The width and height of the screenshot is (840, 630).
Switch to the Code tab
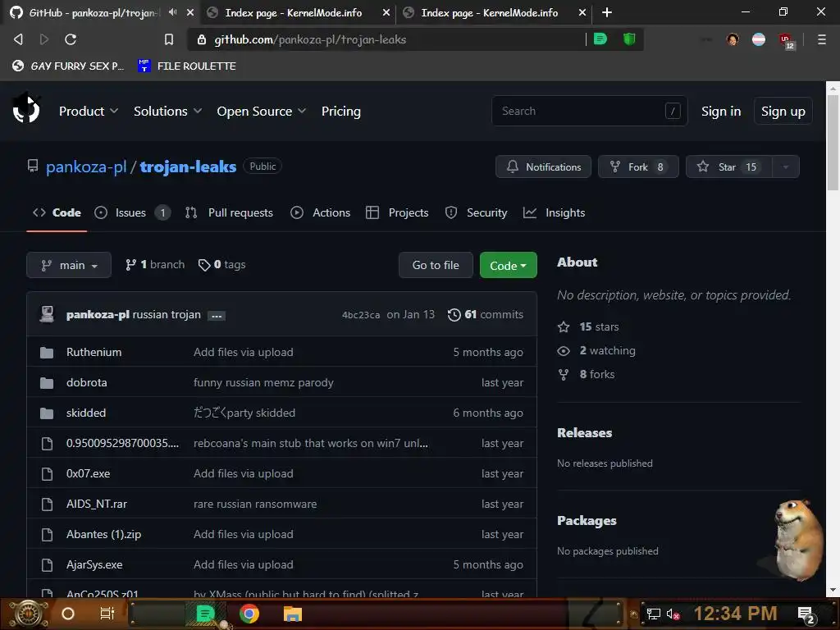57,212
